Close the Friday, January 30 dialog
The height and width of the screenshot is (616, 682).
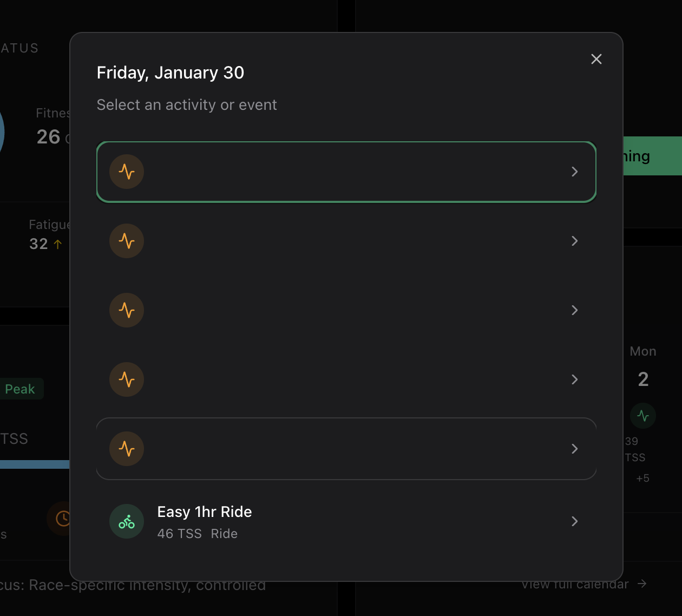(x=596, y=59)
